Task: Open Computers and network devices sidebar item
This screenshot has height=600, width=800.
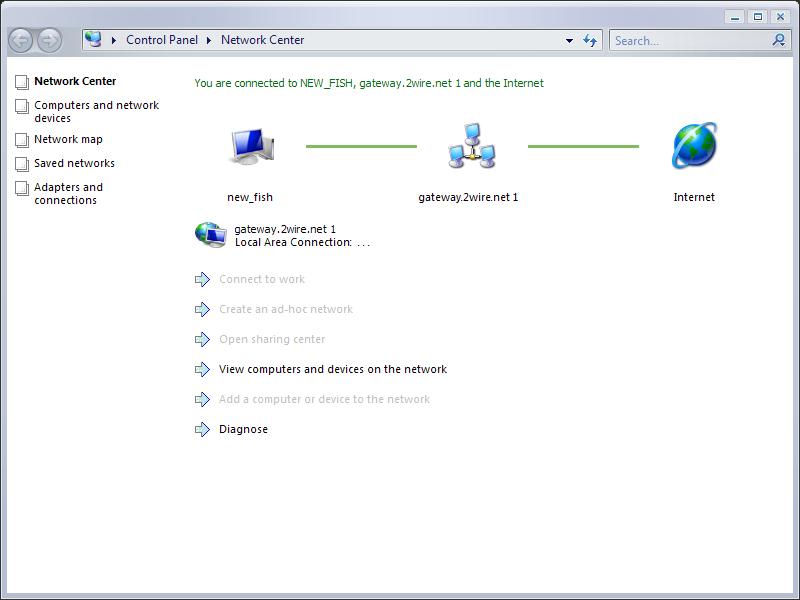Action: 96,111
